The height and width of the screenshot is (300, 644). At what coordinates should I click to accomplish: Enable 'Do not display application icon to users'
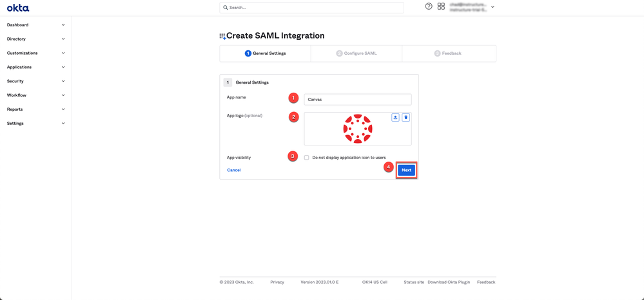coord(307,158)
